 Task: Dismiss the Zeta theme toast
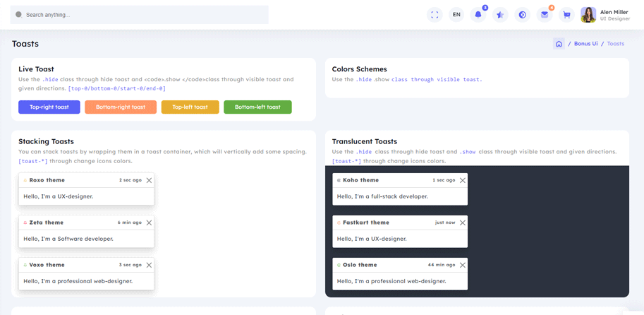[149, 222]
